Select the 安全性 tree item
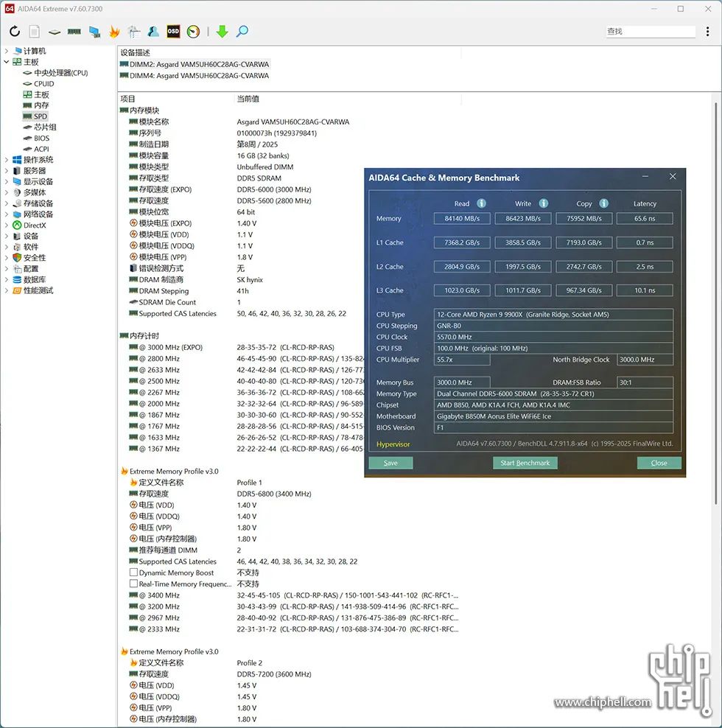 click(29, 258)
